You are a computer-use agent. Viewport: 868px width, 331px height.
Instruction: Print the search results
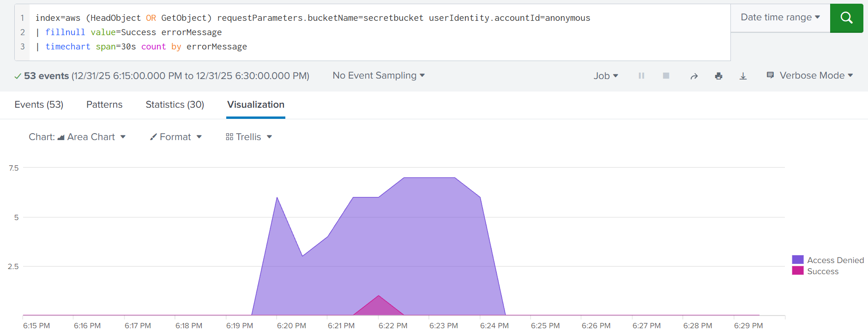718,76
